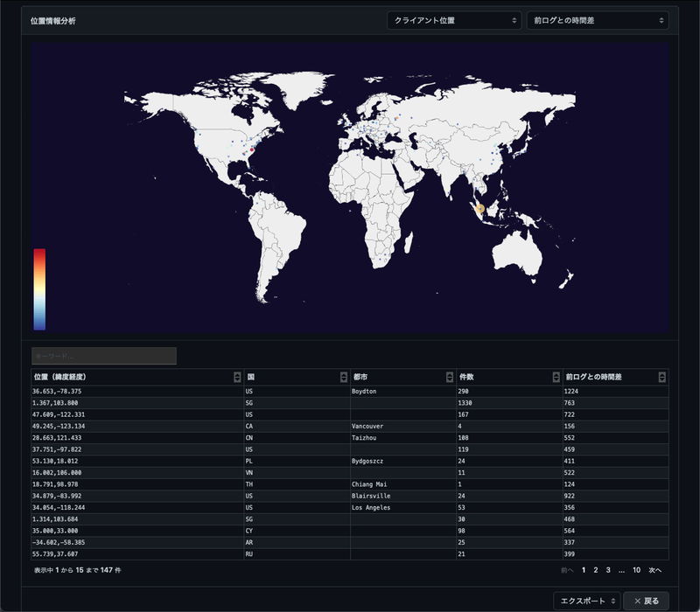This screenshot has height=612, width=700.
Task: Click the orange Singapore marker on map
Action: pyautogui.click(x=479, y=208)
